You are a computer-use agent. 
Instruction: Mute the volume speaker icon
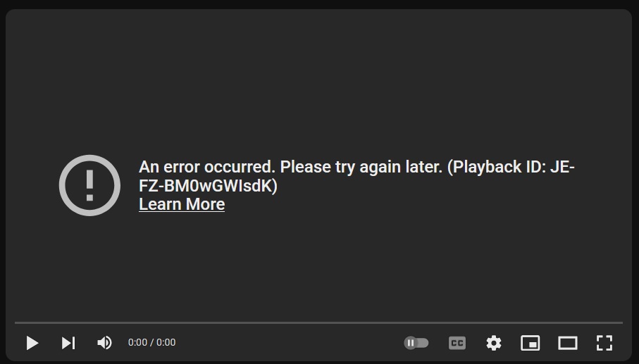point(104,343)
